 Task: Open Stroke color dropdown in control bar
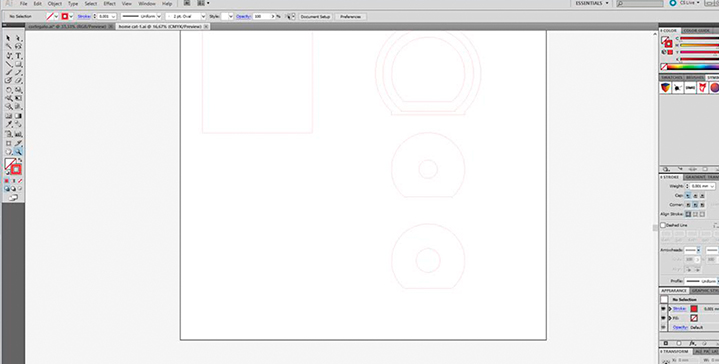coord(71,17)
